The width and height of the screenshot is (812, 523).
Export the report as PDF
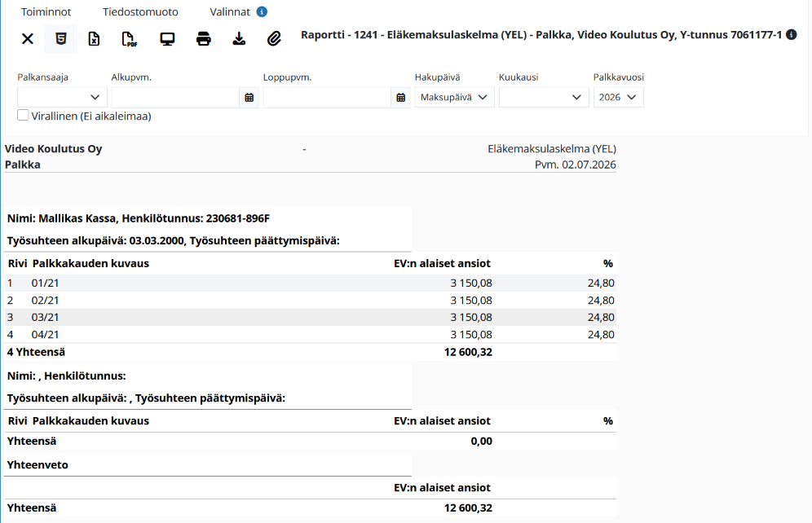(x=130, y=39)
